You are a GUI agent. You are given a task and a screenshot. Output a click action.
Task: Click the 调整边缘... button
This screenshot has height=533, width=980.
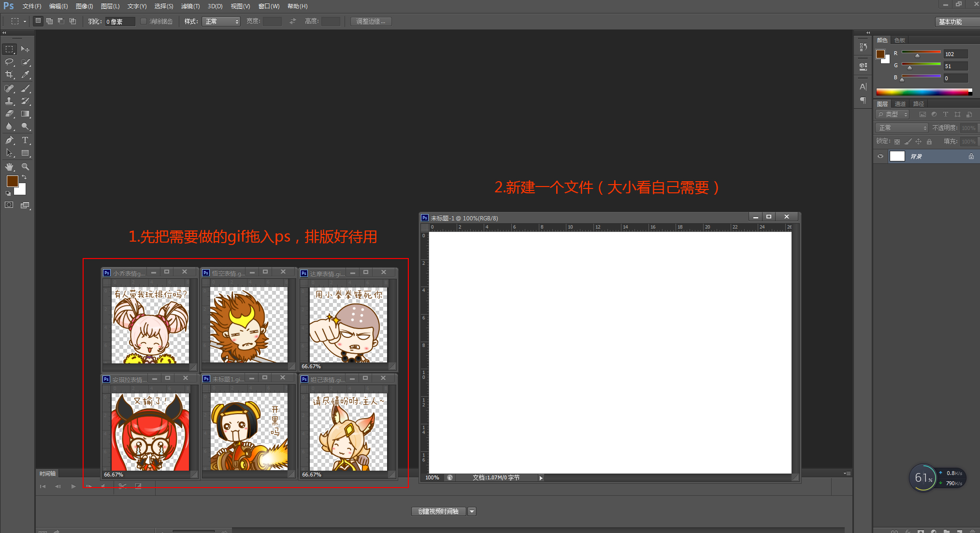(371, 21)
